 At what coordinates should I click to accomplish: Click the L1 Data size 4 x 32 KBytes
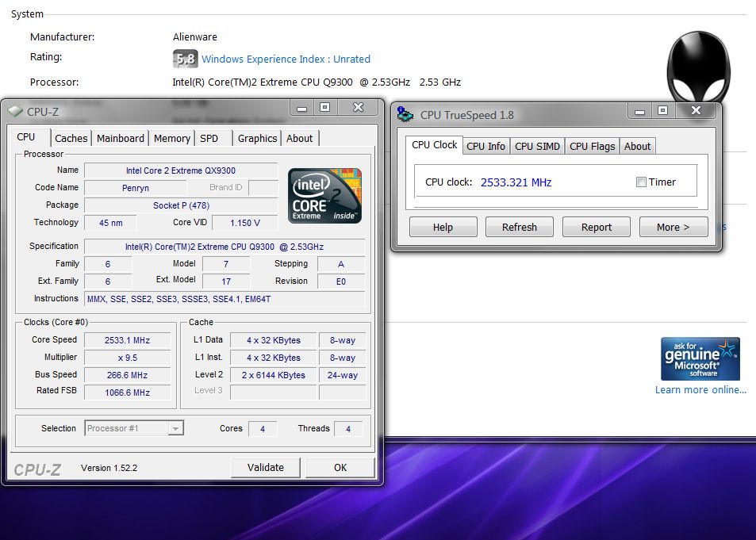[x=274, y=340]
